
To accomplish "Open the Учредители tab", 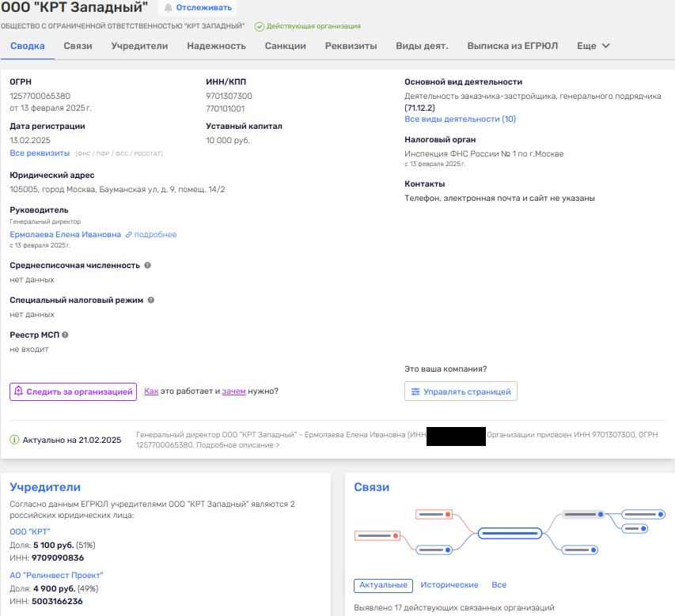I will tap(139, 46).
